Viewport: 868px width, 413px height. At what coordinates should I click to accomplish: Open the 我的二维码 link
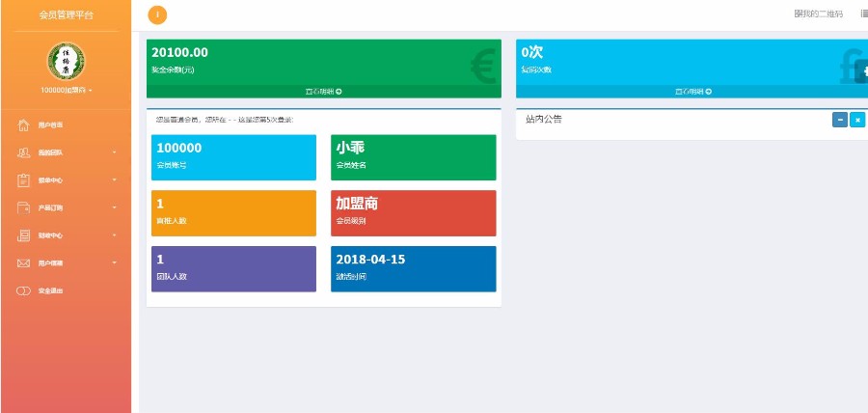coord(819,14)
